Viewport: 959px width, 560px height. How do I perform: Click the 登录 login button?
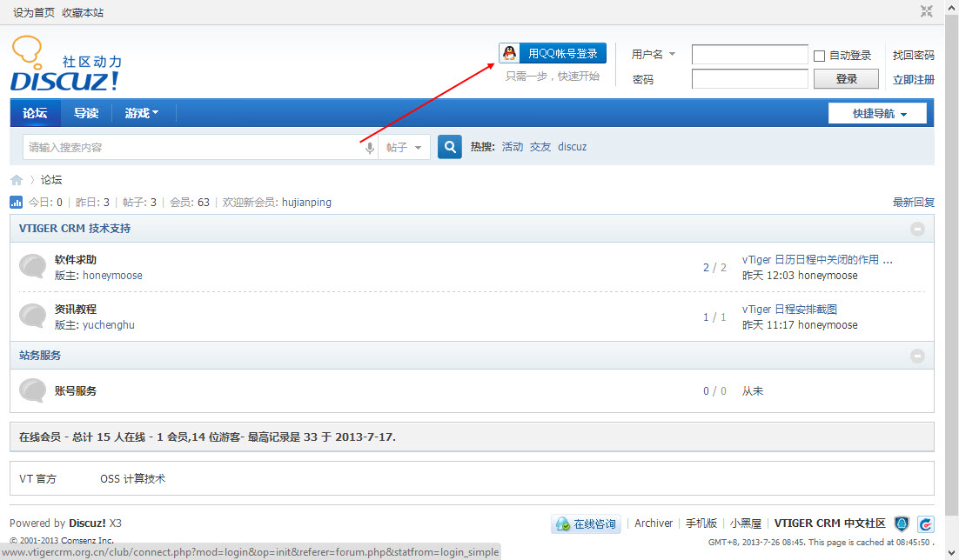coord(846,79)
